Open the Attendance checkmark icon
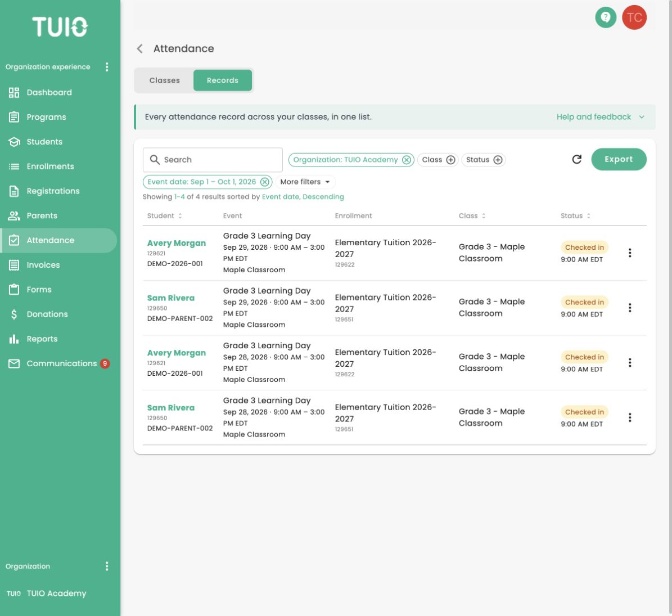Viewport: 672px width, 616px height. point(14,240)
